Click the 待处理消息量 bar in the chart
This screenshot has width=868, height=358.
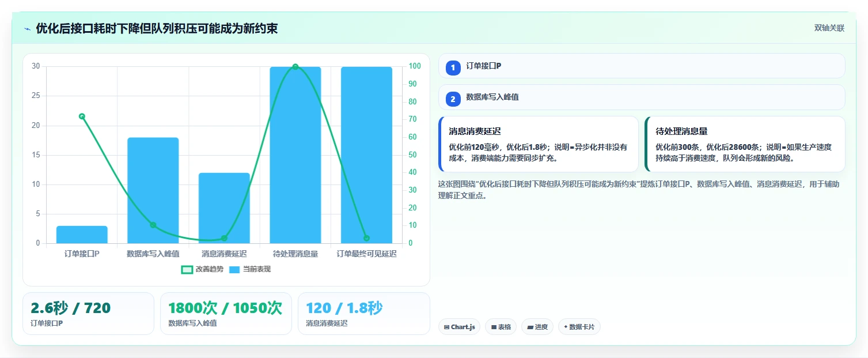click(x=295, y=155)
